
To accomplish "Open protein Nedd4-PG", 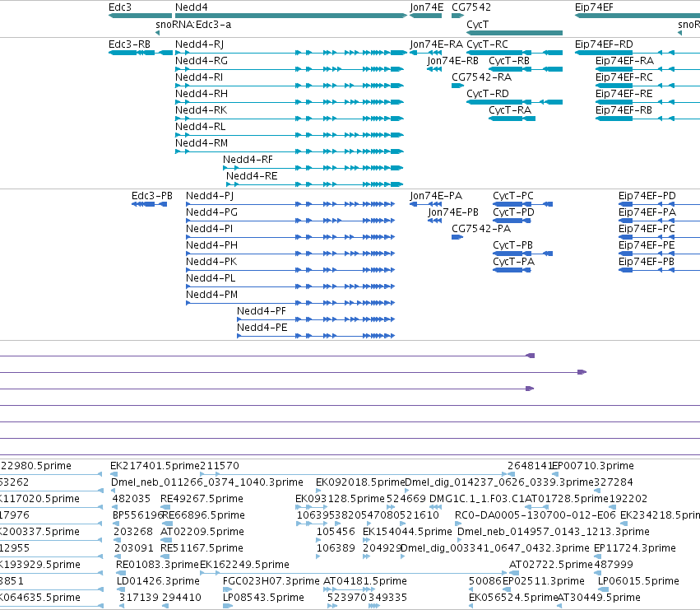I will click(211, 212).
